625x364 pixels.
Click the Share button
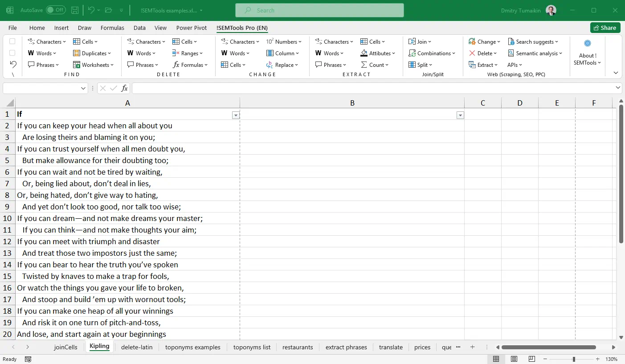point(605,28)
